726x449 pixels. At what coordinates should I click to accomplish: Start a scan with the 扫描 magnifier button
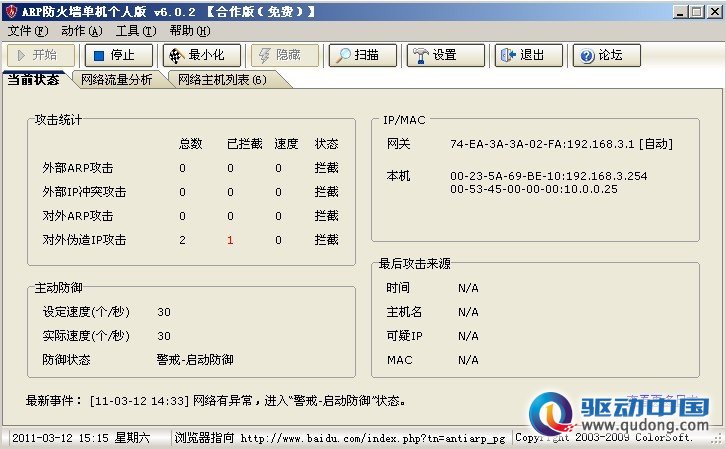pyautogui.click(x=363, y=56)
